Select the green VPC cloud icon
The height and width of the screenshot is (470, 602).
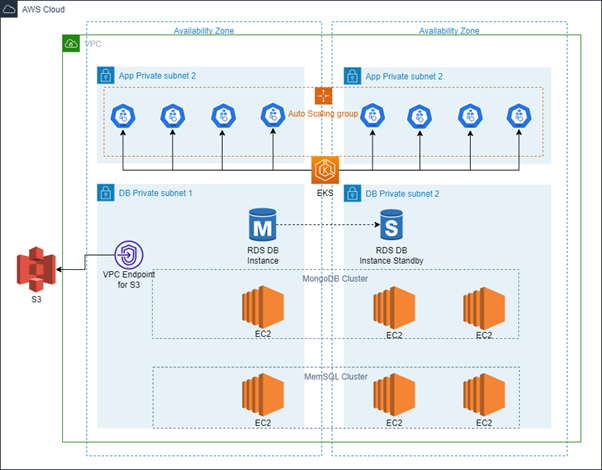(71, 44)
